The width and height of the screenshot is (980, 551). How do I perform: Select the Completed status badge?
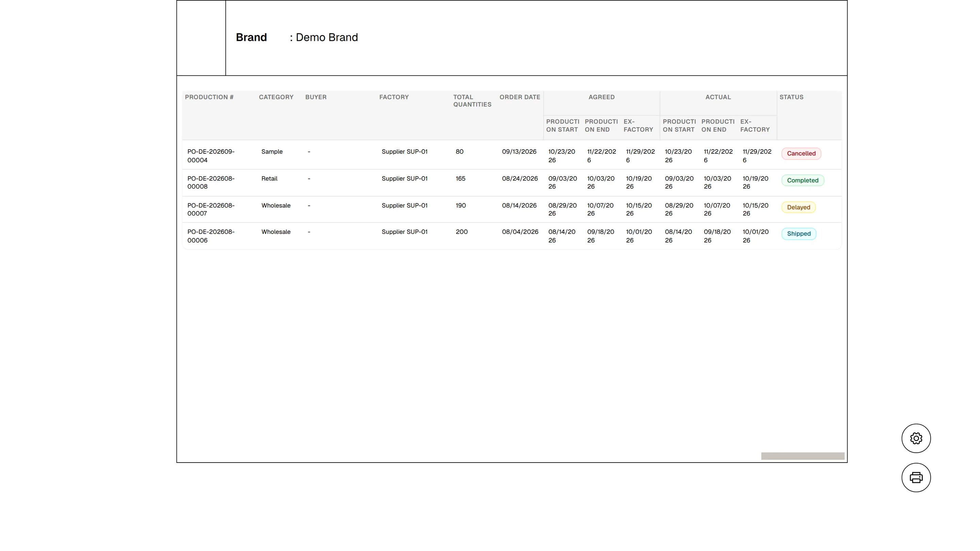click(x=803, y=180)
